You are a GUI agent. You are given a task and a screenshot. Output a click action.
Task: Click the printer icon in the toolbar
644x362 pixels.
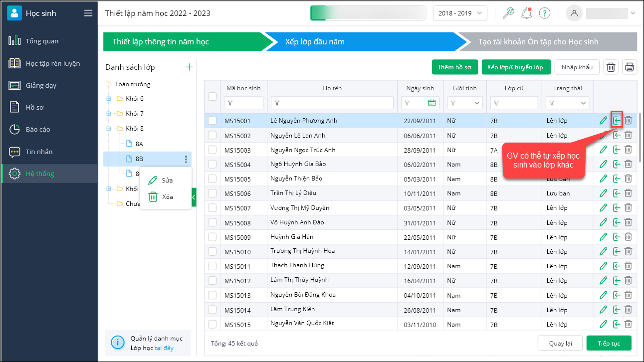pyautogui.click(x=630, y=67)
